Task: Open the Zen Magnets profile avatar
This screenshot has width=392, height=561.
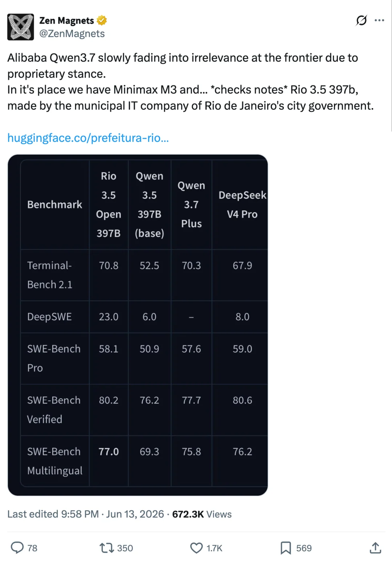Action: click(x=21, y=27)
